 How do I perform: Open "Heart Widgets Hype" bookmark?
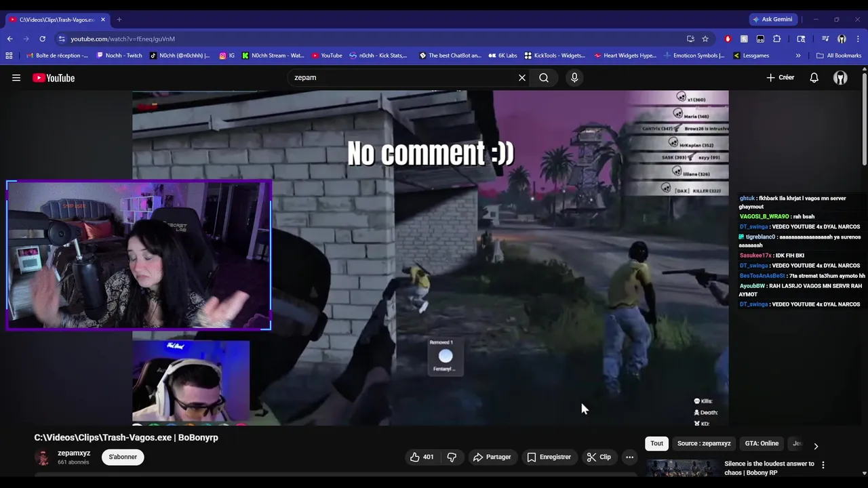coord(625,56)
